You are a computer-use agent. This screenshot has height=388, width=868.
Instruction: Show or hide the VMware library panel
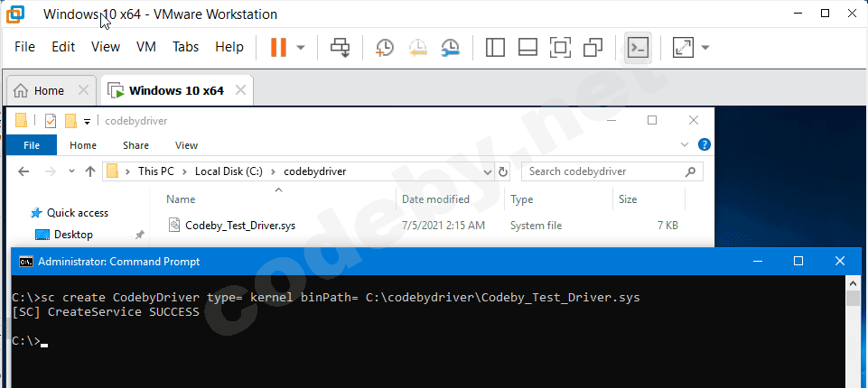(495, 48)
